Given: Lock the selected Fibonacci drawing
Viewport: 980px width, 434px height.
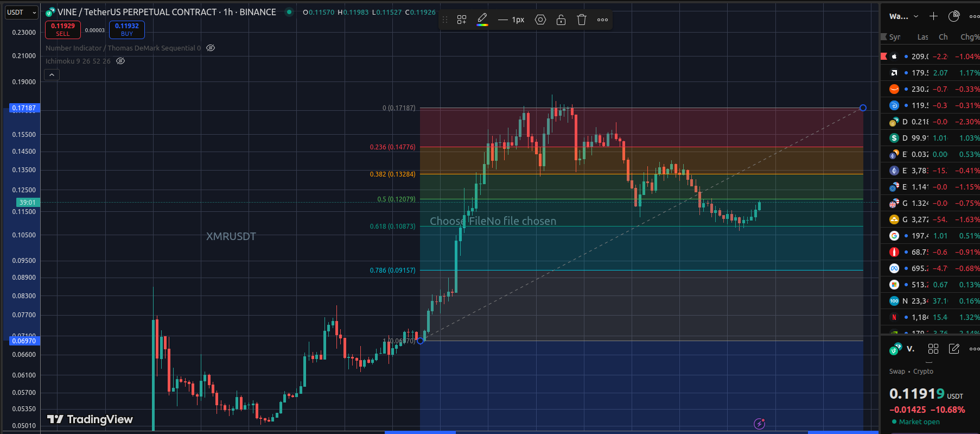Looking at the screenshot, I should point(561,20).
